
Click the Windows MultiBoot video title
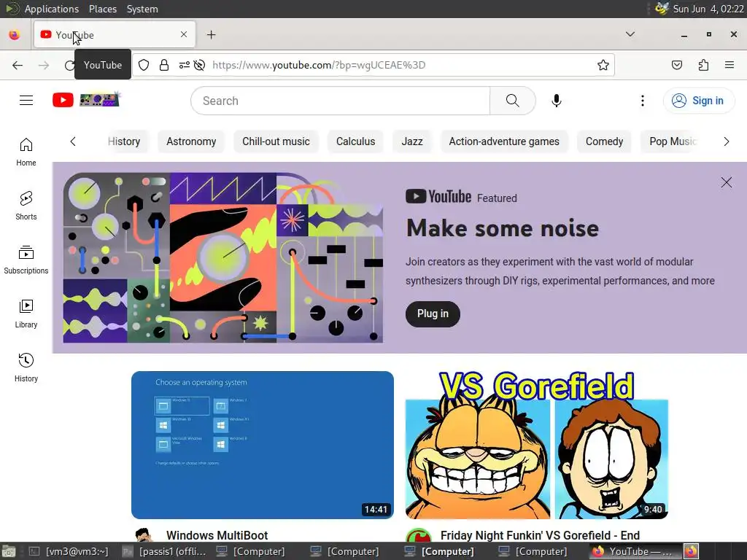coord(217,536)
